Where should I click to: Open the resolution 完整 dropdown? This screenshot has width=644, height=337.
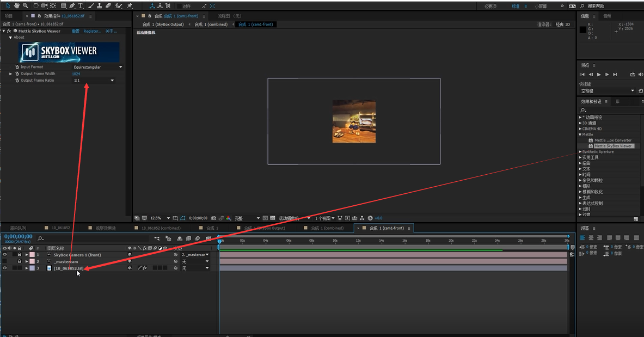coord(247,218)
